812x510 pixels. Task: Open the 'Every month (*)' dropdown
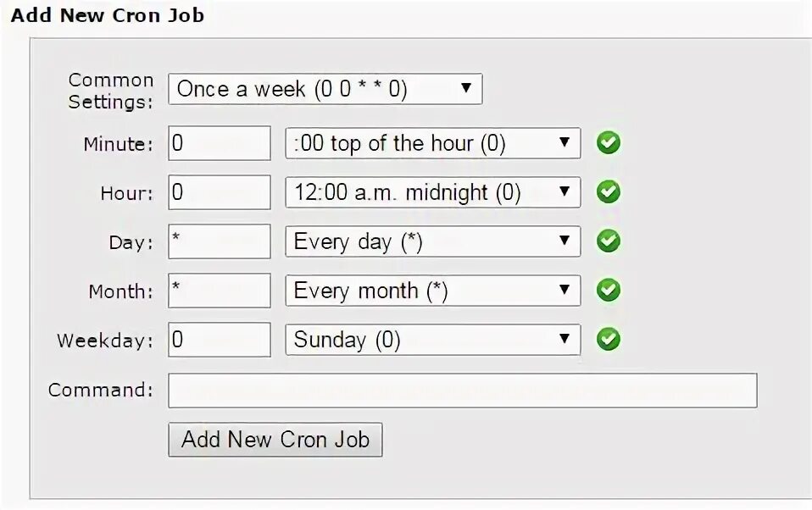[x=432, y=291]
